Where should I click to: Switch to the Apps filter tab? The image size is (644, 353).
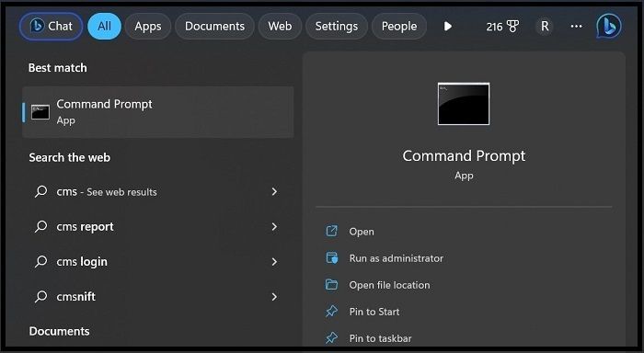click(148, 27)
